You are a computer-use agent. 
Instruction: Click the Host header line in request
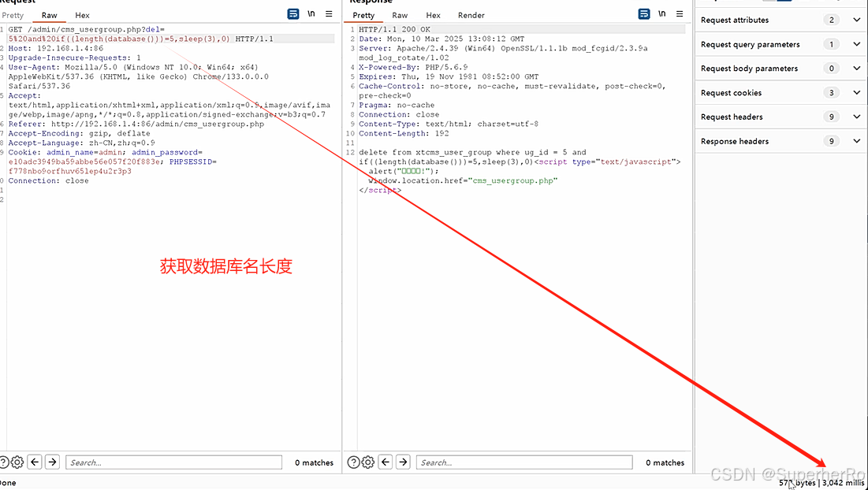coord(55,48)
